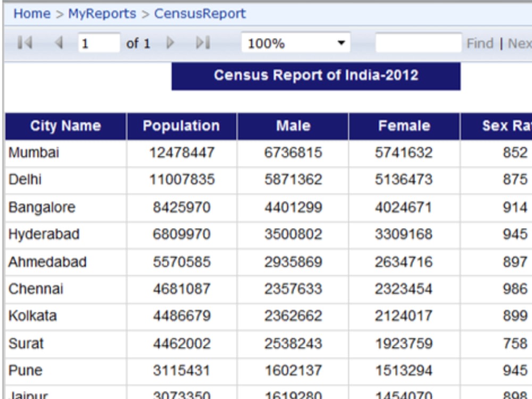Click male value 5871362
The width and height of the screenshot is (532, 399).
click(x=293, y=180)
